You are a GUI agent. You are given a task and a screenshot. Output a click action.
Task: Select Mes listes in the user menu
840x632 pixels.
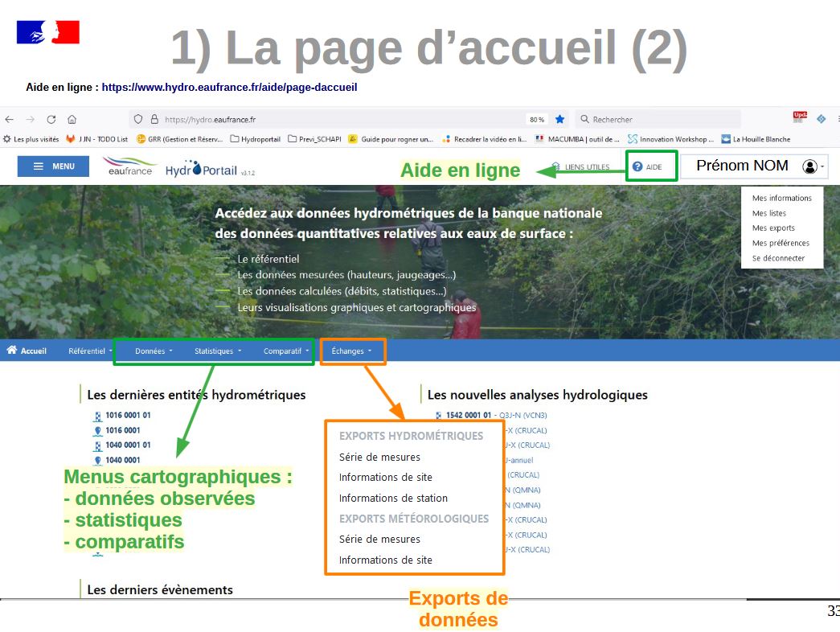pos(768,213)
